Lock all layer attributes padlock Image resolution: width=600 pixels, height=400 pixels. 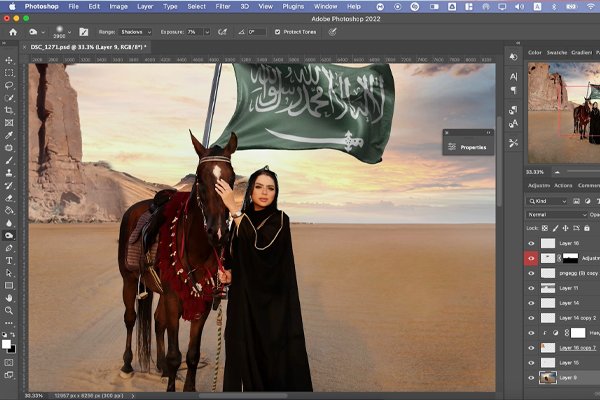tap(587, 228)
